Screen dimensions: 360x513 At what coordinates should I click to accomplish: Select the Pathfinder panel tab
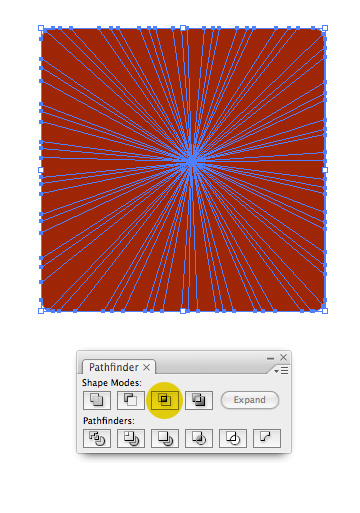(114, 367)
